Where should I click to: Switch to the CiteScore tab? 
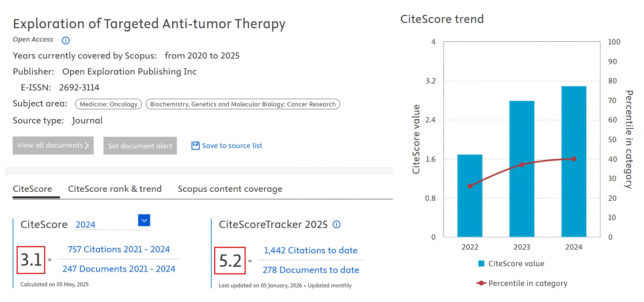tap(32, 189)
